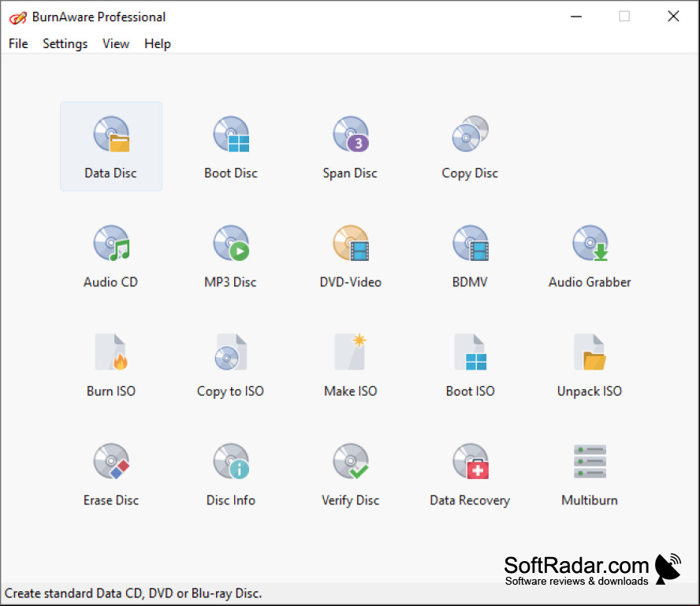Minimize the BurnAware Professional window
This screenshot has width=700, height=606.
pos(576,17)
